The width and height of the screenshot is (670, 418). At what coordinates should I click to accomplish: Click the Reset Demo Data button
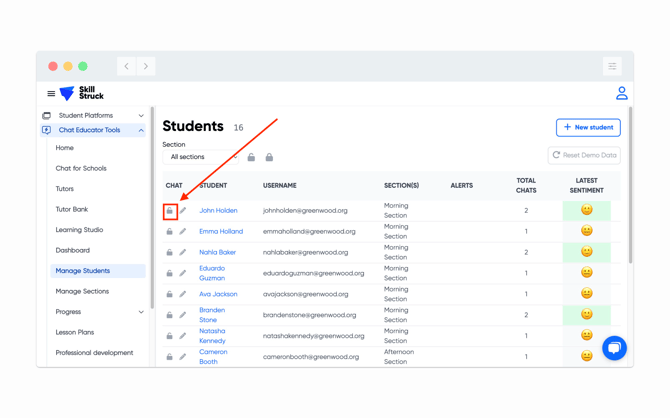tap(584, 156)
